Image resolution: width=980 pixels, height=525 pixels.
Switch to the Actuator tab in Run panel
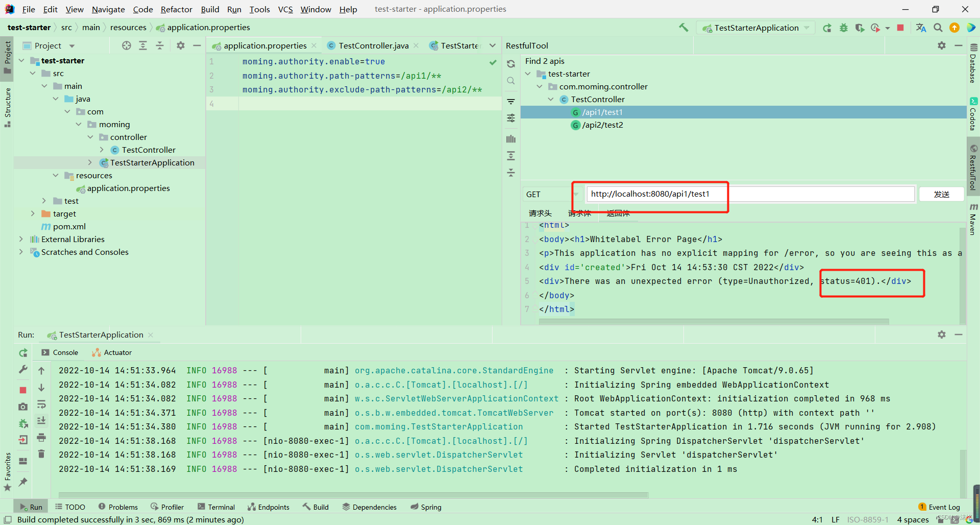pyautogui.click(x=116, y=352)
